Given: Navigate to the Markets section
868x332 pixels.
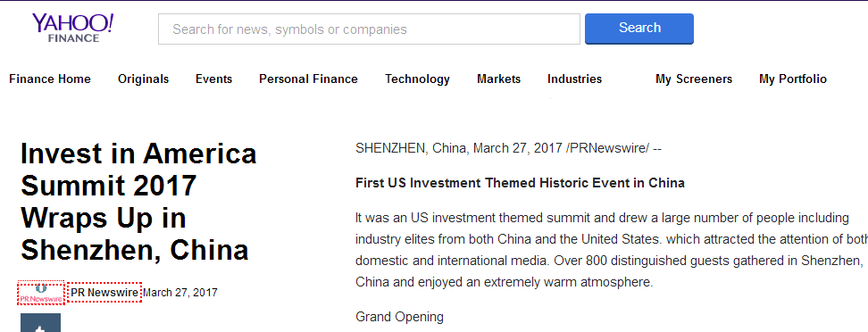Looking at the screenshot, I should pos(499,79).
